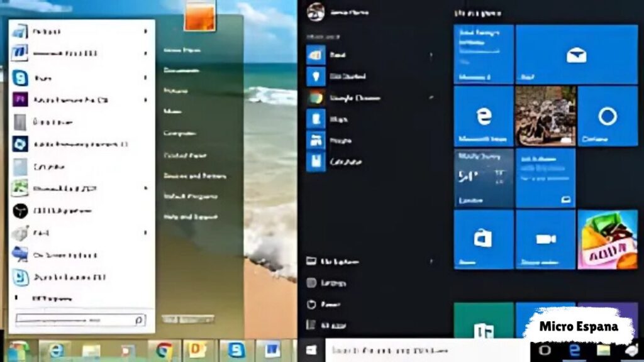Expand the Skype submenu arrow in Windows 7 menu
This screenshot has width=644, height=362.
click(x=145, y=77)
